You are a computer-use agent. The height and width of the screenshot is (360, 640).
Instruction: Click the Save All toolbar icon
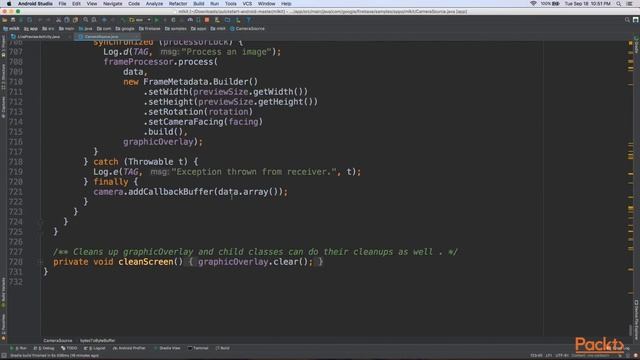click(x=13, y=20)
